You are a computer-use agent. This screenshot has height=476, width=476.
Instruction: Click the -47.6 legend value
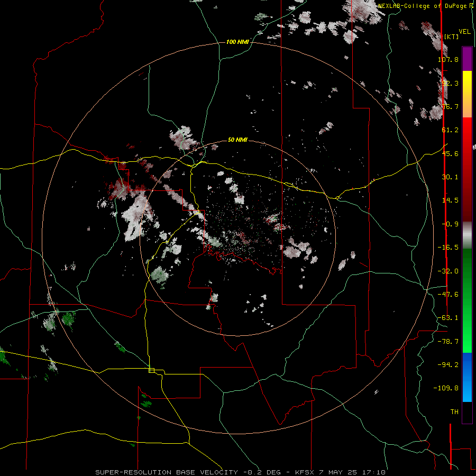(x=448, y=295)
